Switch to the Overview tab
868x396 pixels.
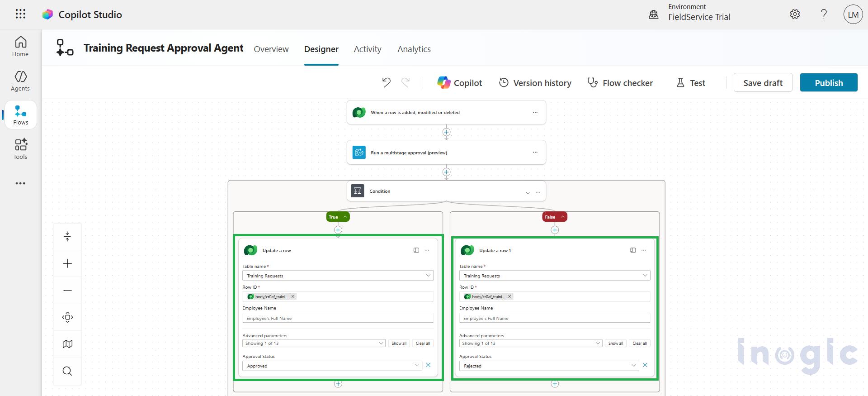[271, 49]
